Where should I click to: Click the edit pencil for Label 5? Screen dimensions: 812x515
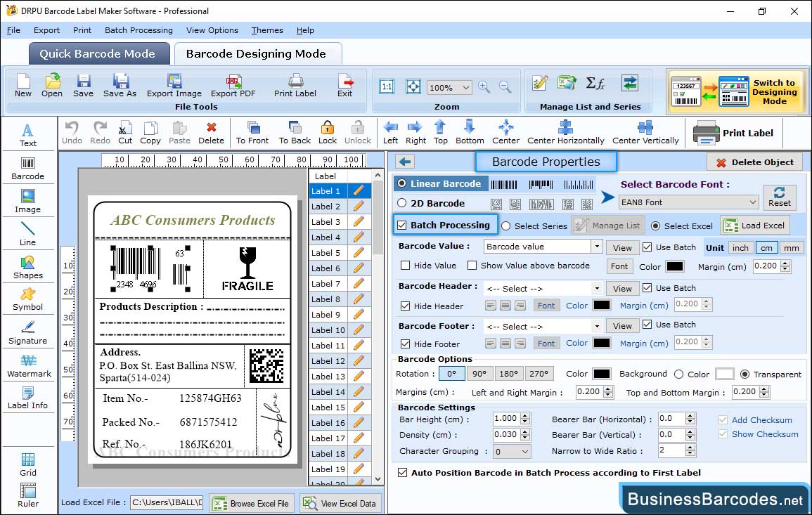pos(359,253)
